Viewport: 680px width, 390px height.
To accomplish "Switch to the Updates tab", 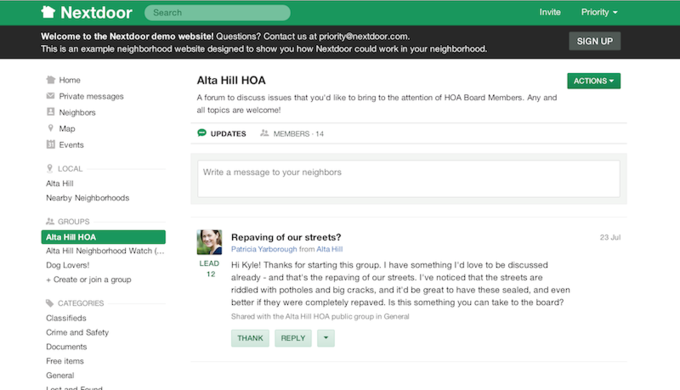I will [x=222, y=134].
